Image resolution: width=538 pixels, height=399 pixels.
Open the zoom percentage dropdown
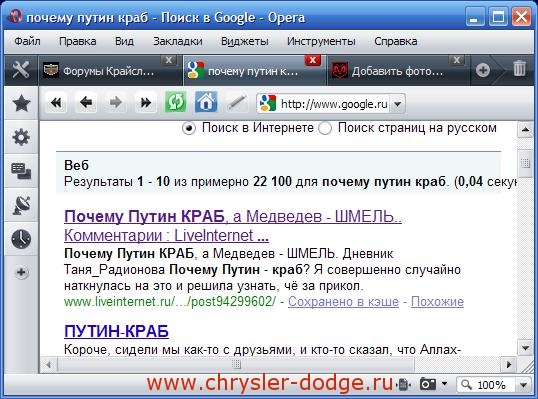[x=524, y=385]
